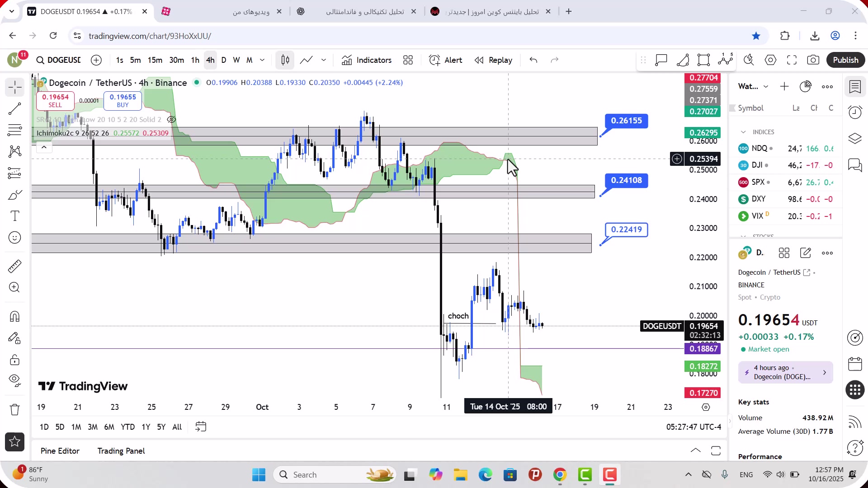Take a chart snapshot with camera icon
This screenshot has width=868, height=488.
813,60
